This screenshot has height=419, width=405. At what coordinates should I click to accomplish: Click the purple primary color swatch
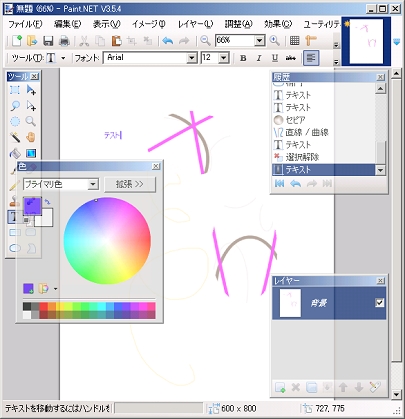pyautogui.click(x=32, y=206)
